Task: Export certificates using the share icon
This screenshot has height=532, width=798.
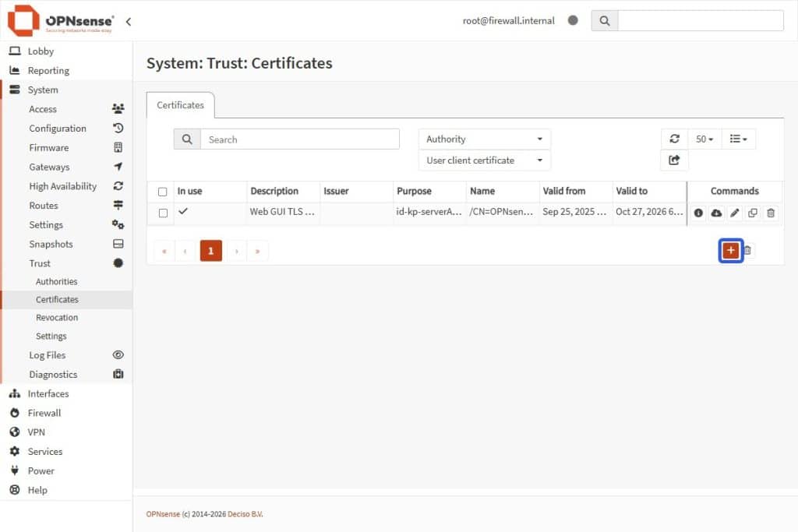Action: (674, 160)
